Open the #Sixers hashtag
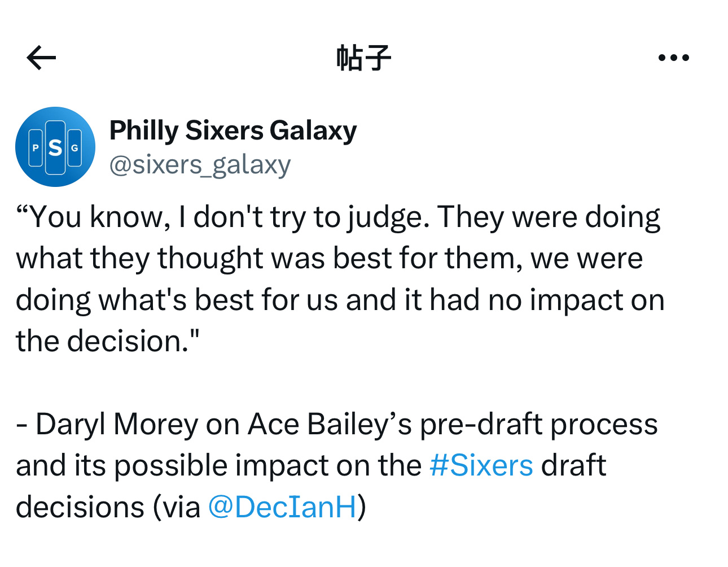 (x=481, y=465)
